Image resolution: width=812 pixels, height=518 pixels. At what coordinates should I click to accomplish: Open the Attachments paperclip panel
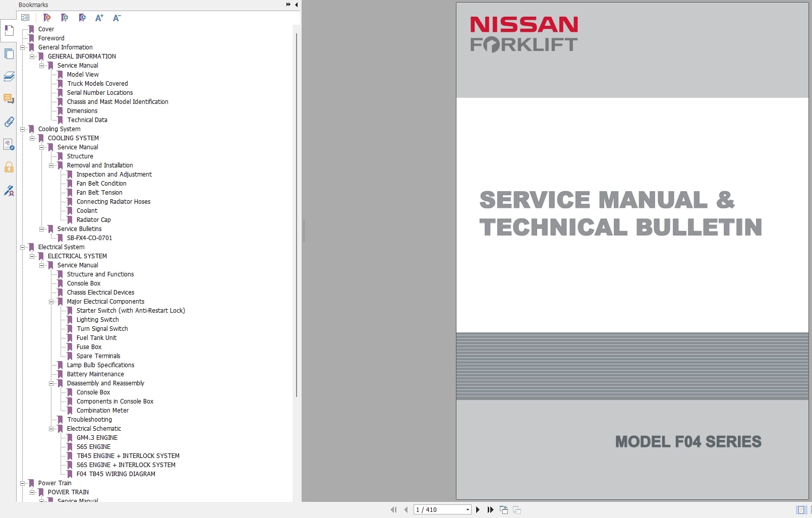[x=9, y=122]
